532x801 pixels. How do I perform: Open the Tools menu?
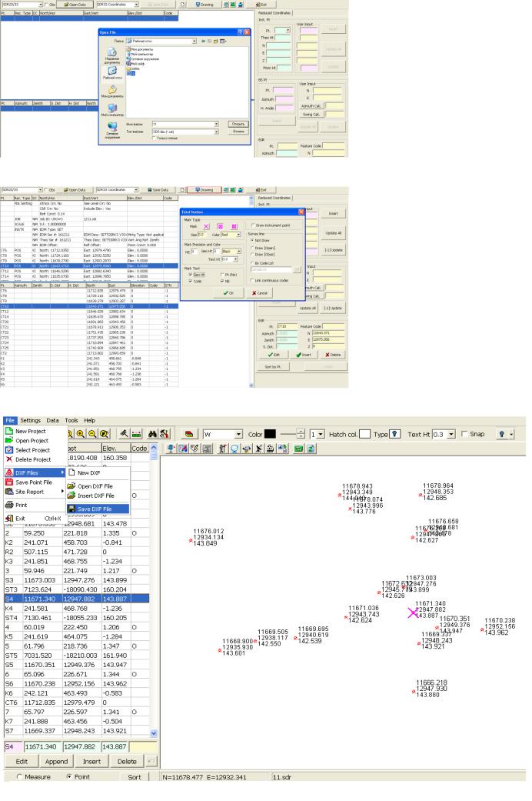pos(71,420)
